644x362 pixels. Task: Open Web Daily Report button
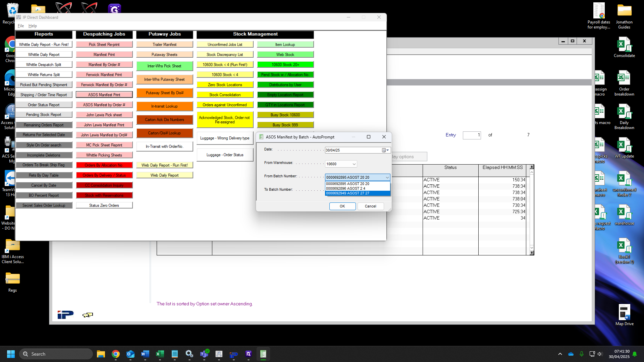coord(164,175)
